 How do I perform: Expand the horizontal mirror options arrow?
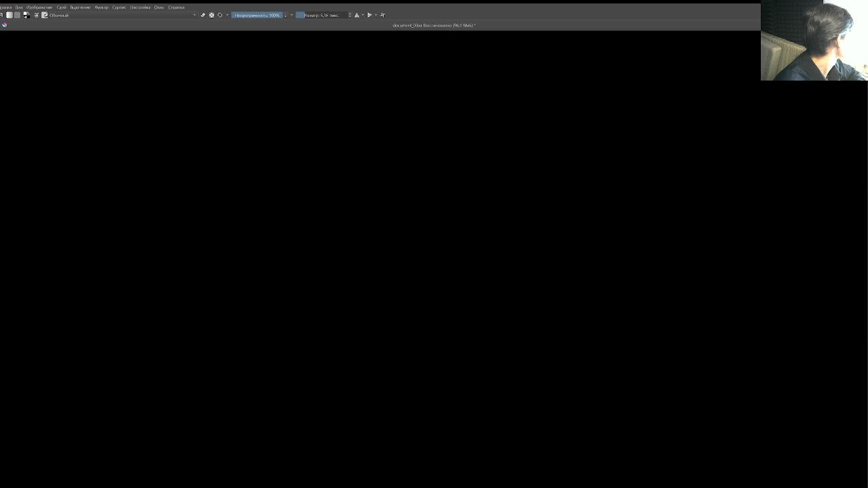[363, 15]
